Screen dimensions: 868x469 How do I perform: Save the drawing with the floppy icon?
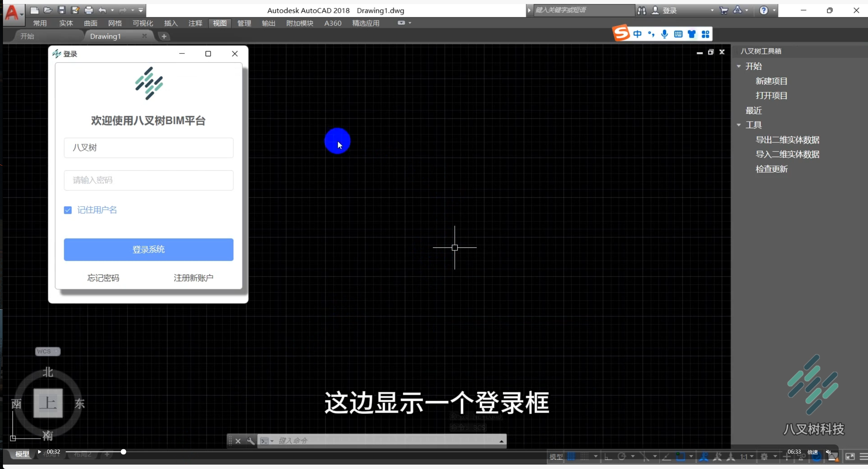coord(62,10)
